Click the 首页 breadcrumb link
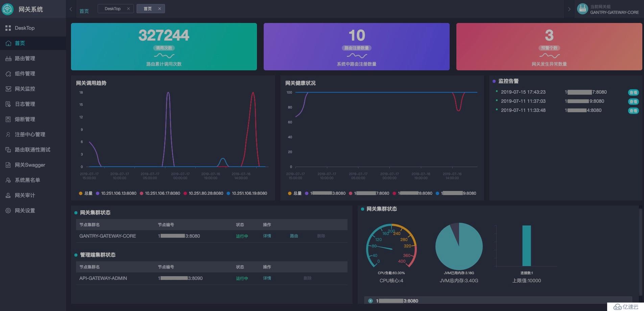Image resolution: width=644 pixels, height=311 pixels. point(84,11)
